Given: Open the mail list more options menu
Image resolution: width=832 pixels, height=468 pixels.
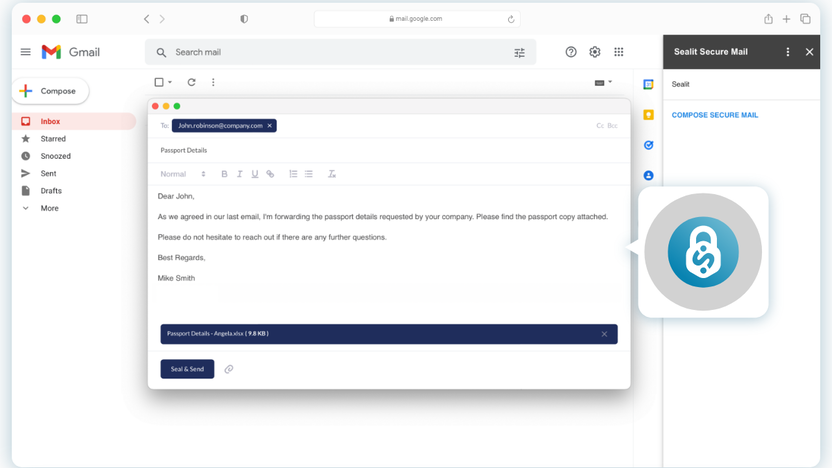Looking at the screenshot, I should [213, 82].
